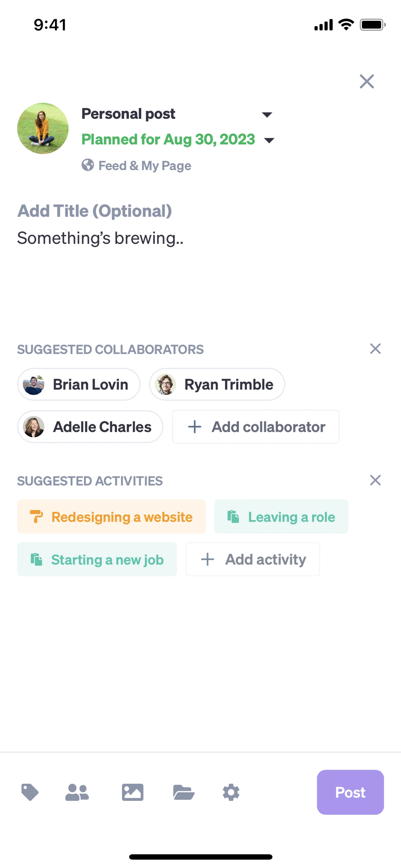This screenshot has width=401, height=868.
Task: Click the Add Title (Optional) field
Action: [x=95, y=211]
